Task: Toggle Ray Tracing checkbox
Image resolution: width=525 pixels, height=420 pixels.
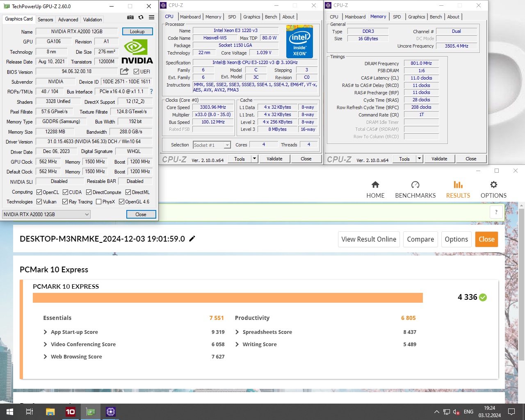Action: pos(65,201)
